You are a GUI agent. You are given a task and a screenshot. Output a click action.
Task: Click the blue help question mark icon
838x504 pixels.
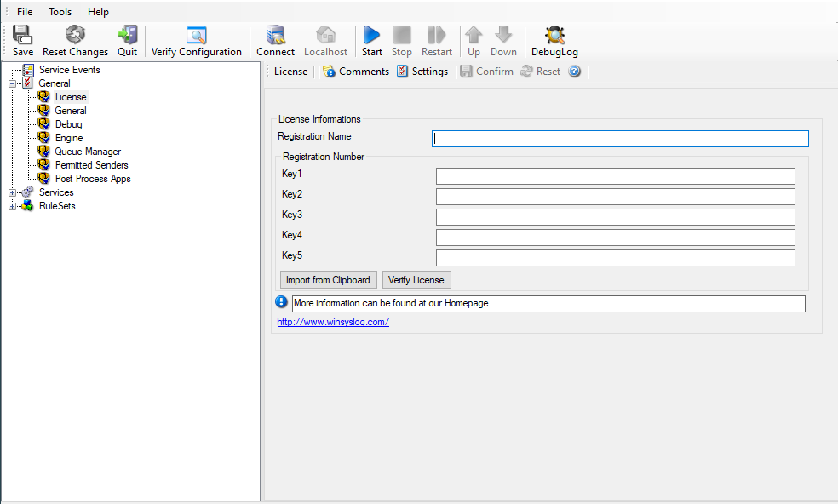[x=575, y=72]
